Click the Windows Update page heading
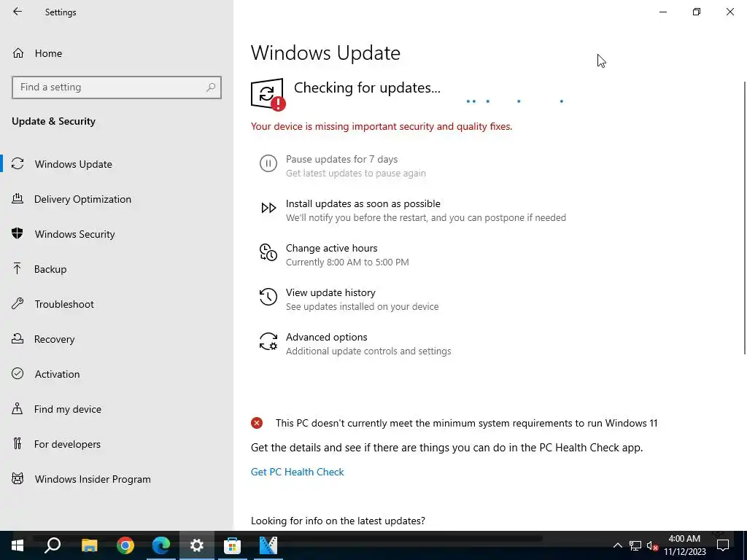747x560 pixels. click(325, 52)
